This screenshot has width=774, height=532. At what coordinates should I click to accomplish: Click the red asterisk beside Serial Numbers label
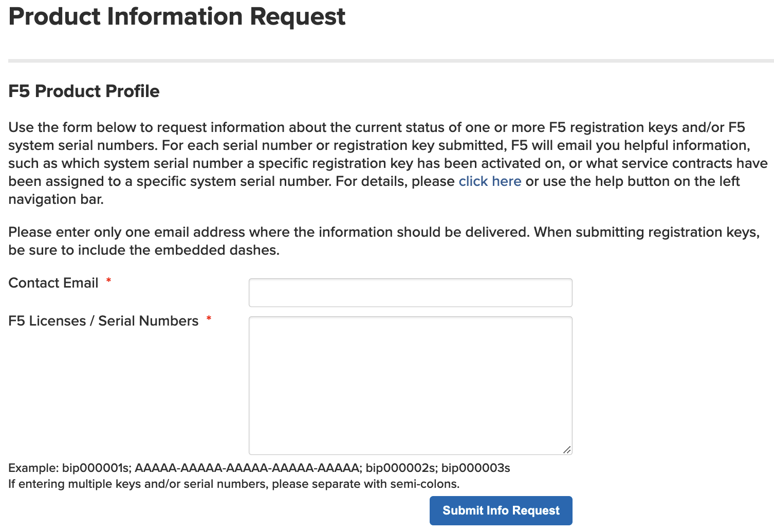(209, 318)
